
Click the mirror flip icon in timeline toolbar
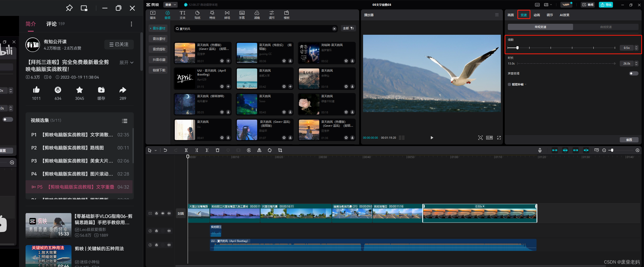[x=259, y=150]
